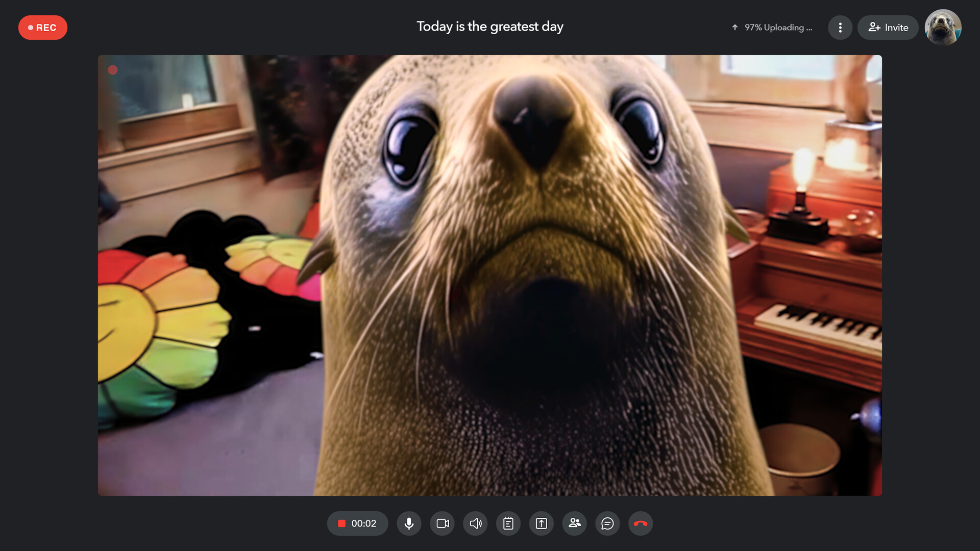Click the Invite button

tap(888, 28)
